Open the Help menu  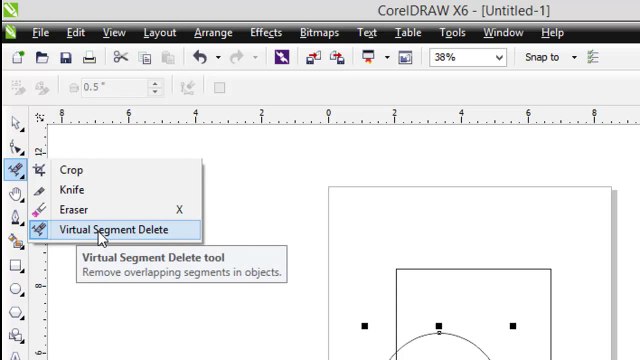coord(552,33)
